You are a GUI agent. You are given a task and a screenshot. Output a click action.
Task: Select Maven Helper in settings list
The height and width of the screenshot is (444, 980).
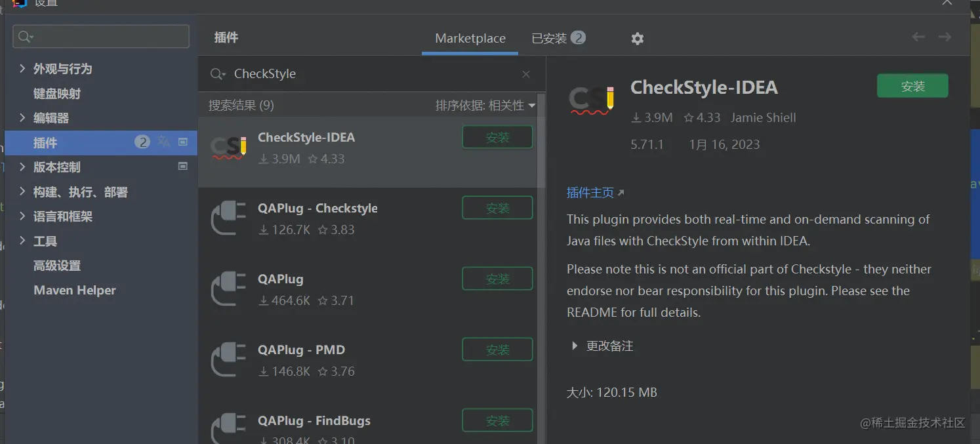(75, 291)
